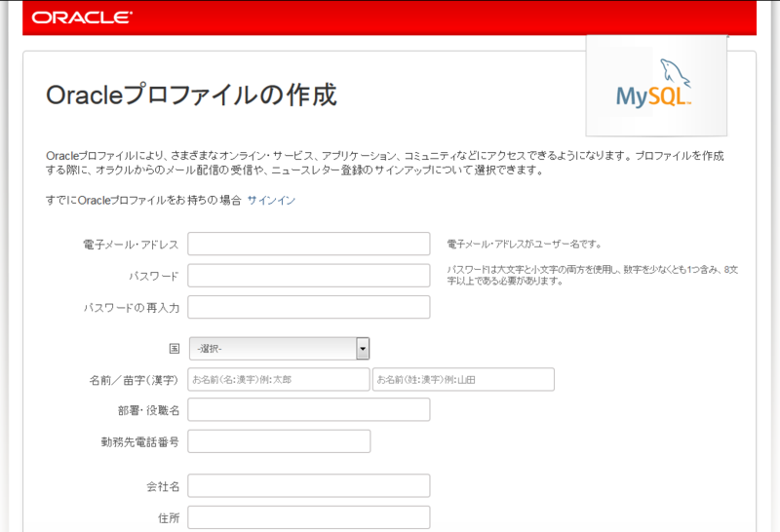Viewport: 780px width, 532px height.
Task: Click the Oracle logo in red header
Action: [x=82, y=18]
